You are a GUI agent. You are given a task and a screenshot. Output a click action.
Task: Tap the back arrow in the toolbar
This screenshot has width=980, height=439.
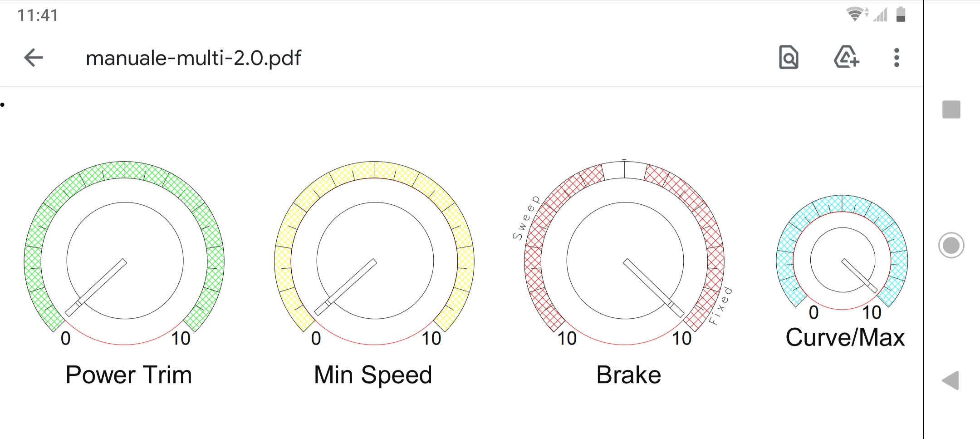[x=34, y=58]
